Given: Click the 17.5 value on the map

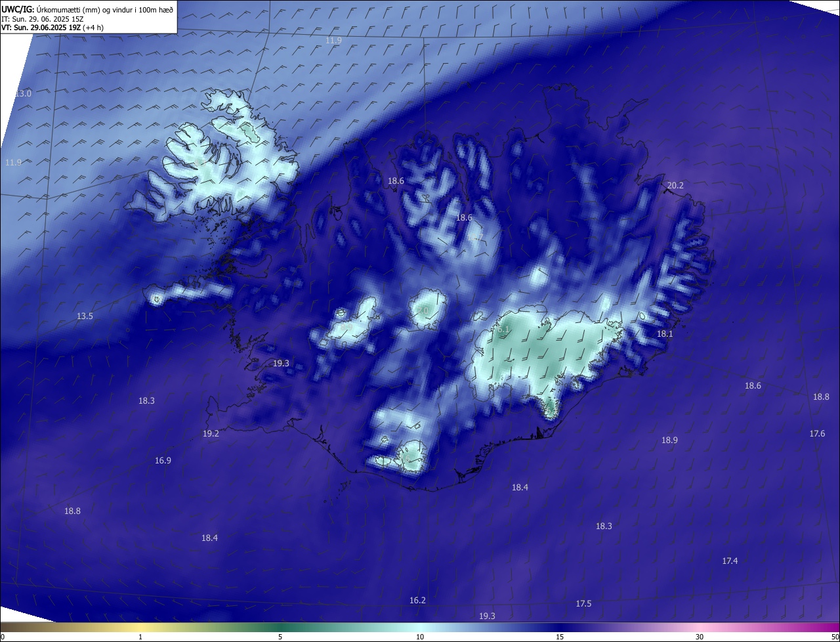Looking at the screenshot, I should click(x=583, y=604).
